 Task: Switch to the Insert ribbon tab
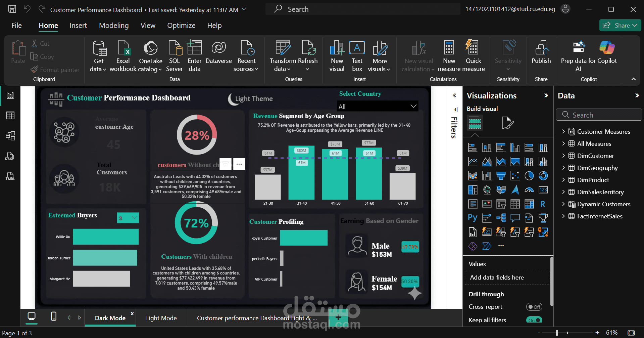tap(78, 26)
